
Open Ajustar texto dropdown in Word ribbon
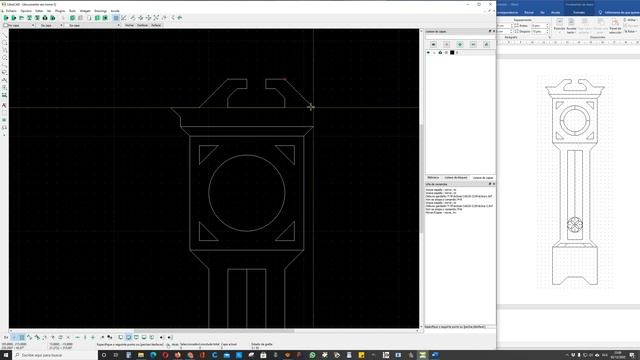tap(571, 25)
